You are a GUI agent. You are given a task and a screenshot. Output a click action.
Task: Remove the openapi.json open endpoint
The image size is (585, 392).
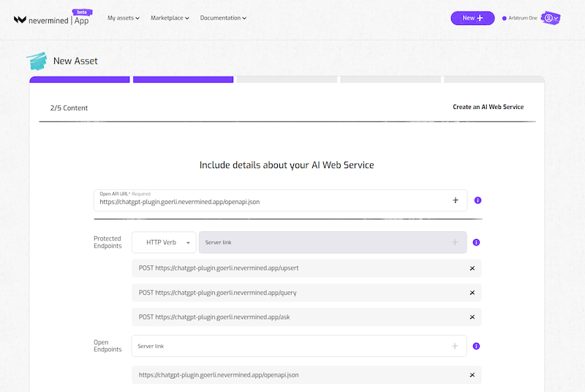(472, 375)
